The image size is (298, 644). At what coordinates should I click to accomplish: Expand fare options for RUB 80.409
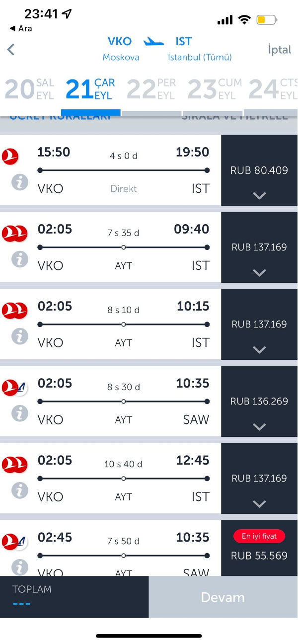pos(259,196)
